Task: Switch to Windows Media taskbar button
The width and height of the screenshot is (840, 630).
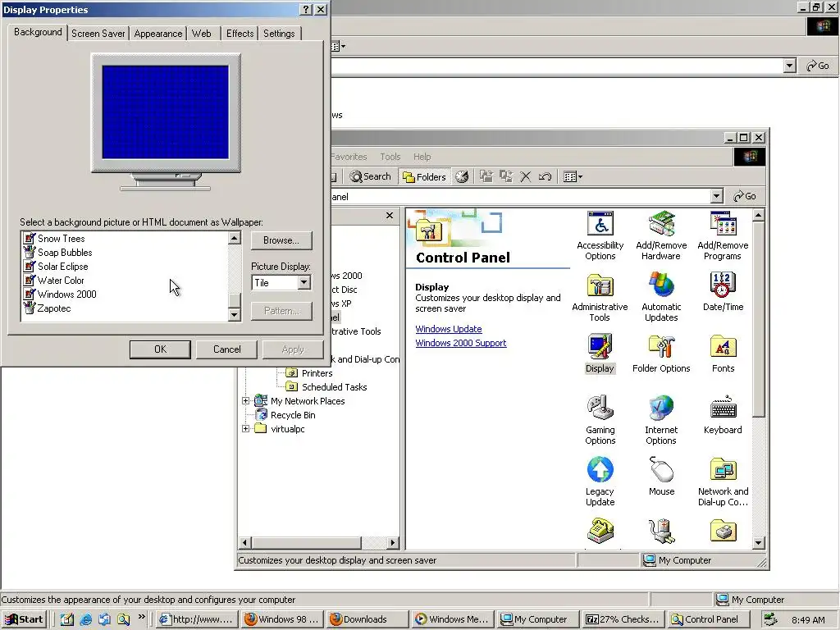Action: (x=452, y=619)
